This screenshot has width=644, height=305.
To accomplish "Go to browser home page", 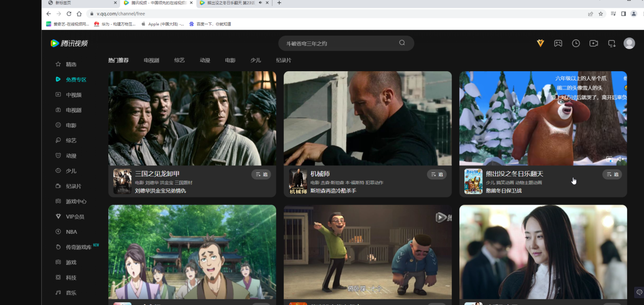I will [x=79, y=14].
